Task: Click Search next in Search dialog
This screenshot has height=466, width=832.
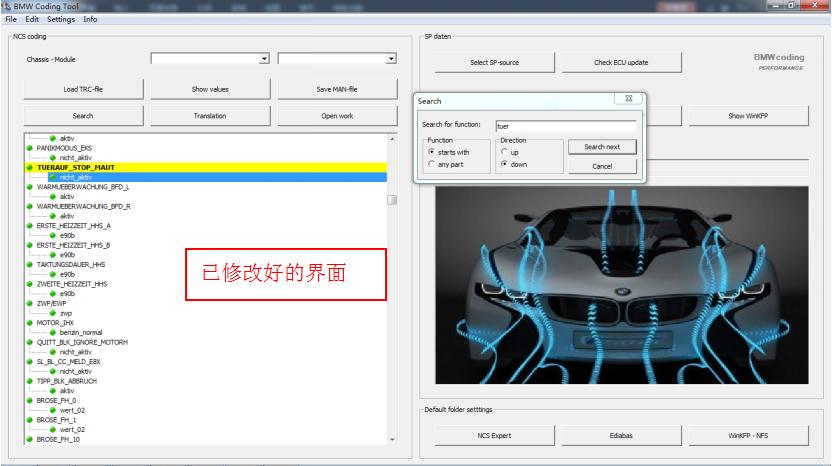Action: [x=602, y=147]
